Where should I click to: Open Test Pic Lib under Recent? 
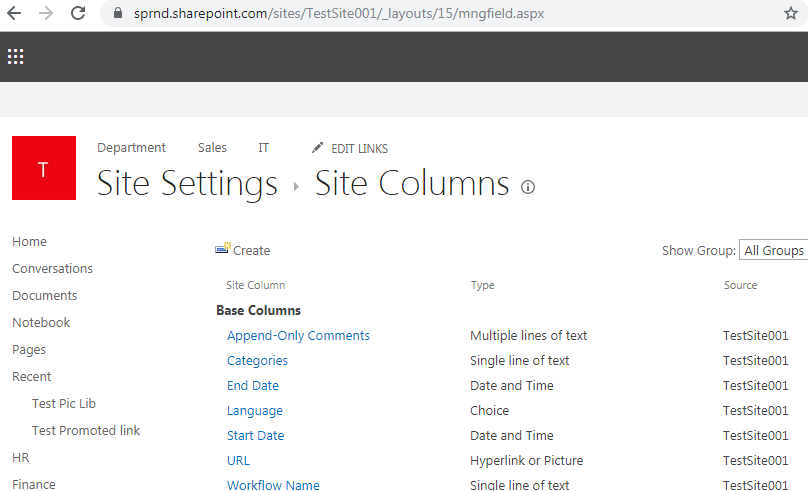click(64, 403)
